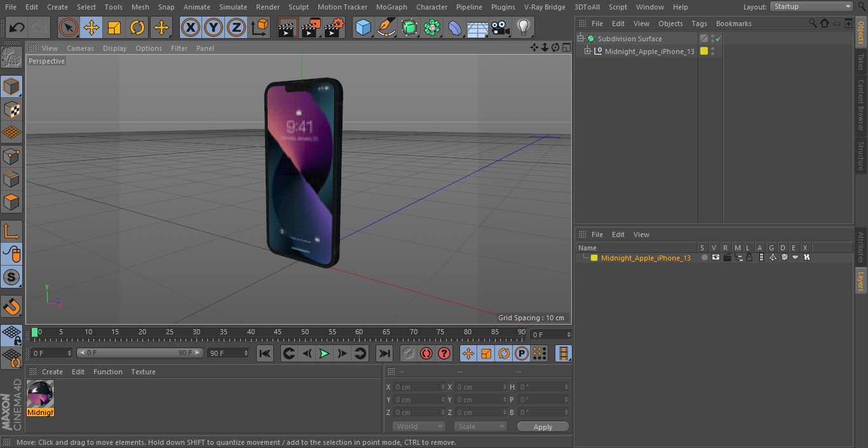Go to the start of animation

pyautogui.click(x=265, y=353)
